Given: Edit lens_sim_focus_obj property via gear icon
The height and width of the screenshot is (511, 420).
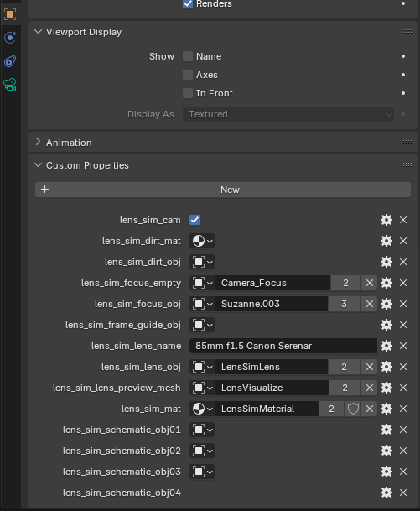Looking at the screenshot, I should [x=386, y=304].
